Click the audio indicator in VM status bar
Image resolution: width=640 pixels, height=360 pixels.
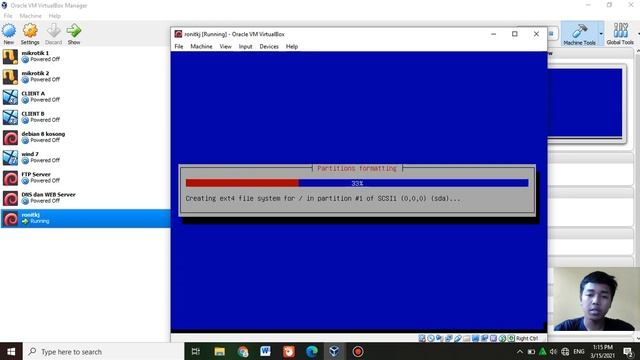point(439,338)
